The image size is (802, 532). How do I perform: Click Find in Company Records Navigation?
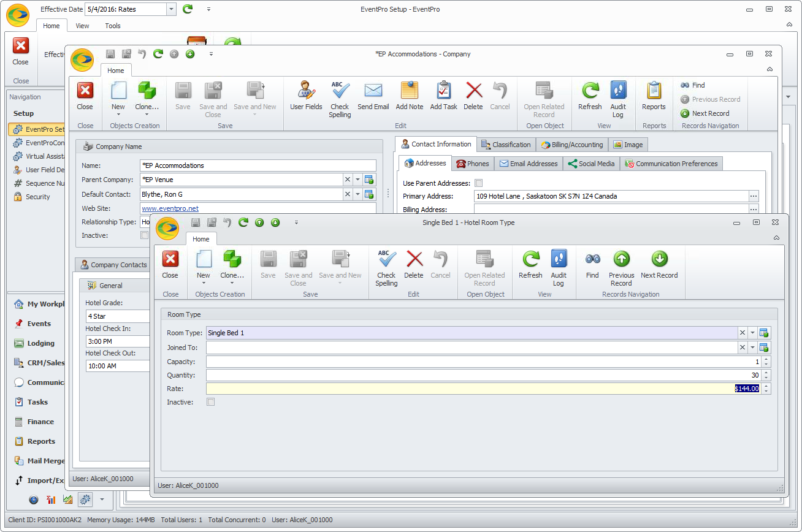click(x=693, y=85)
